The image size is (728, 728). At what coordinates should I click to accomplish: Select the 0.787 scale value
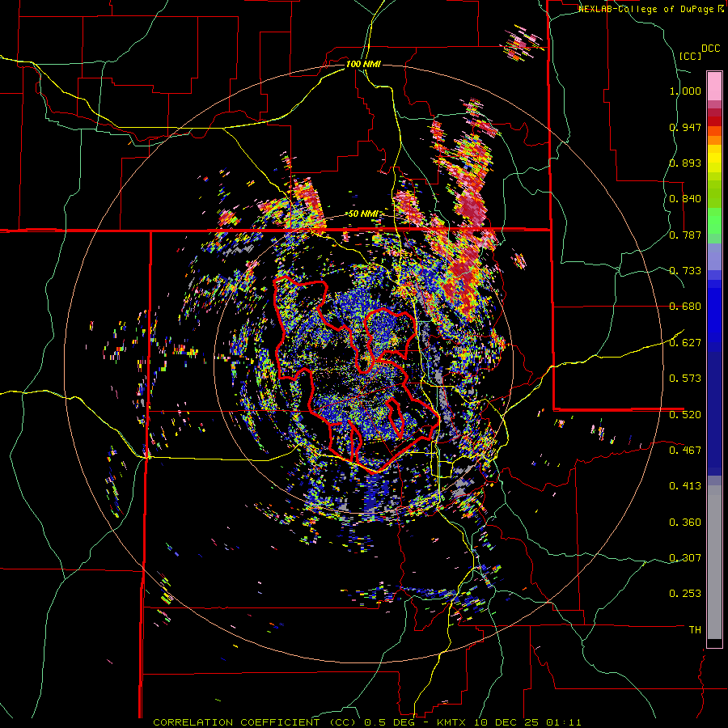pos(685,235)
